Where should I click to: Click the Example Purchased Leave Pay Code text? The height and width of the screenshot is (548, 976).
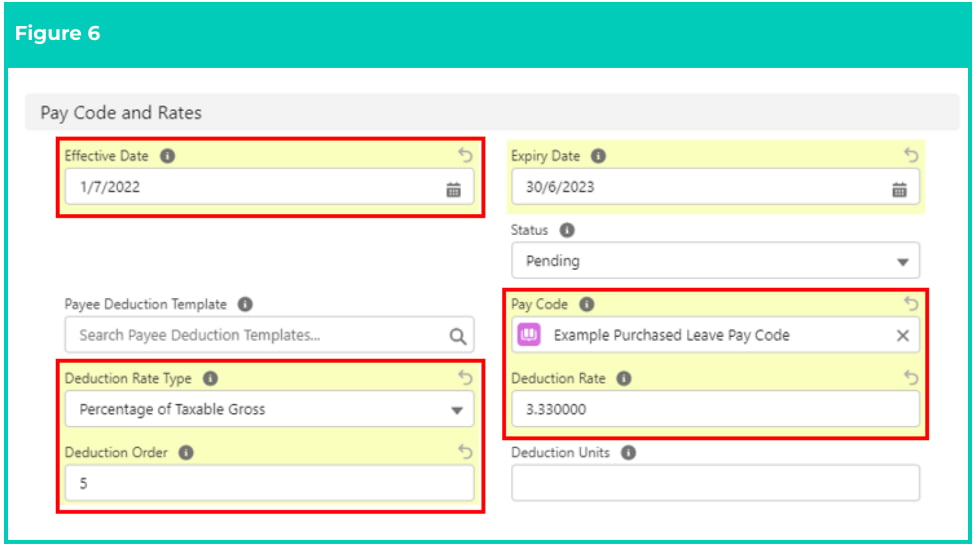click(672, 335)
